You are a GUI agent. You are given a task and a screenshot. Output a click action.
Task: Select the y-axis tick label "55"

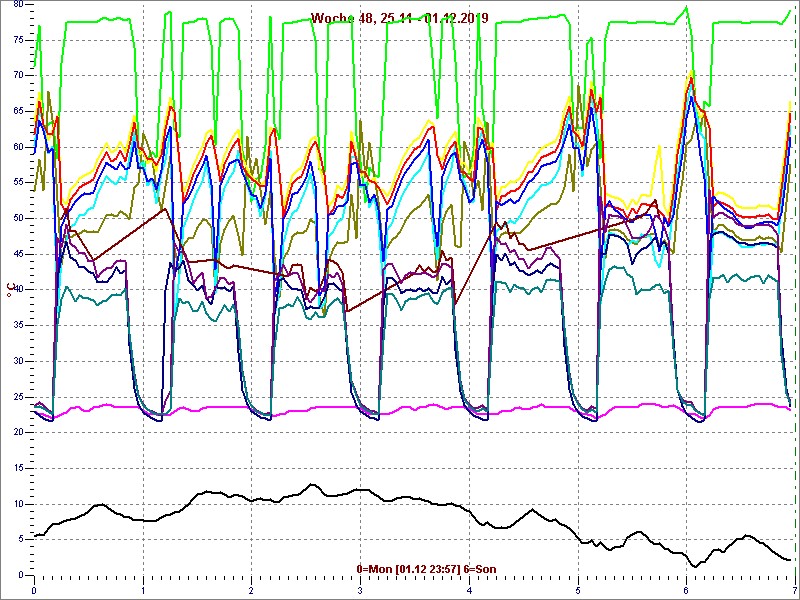tap(18, 183)
